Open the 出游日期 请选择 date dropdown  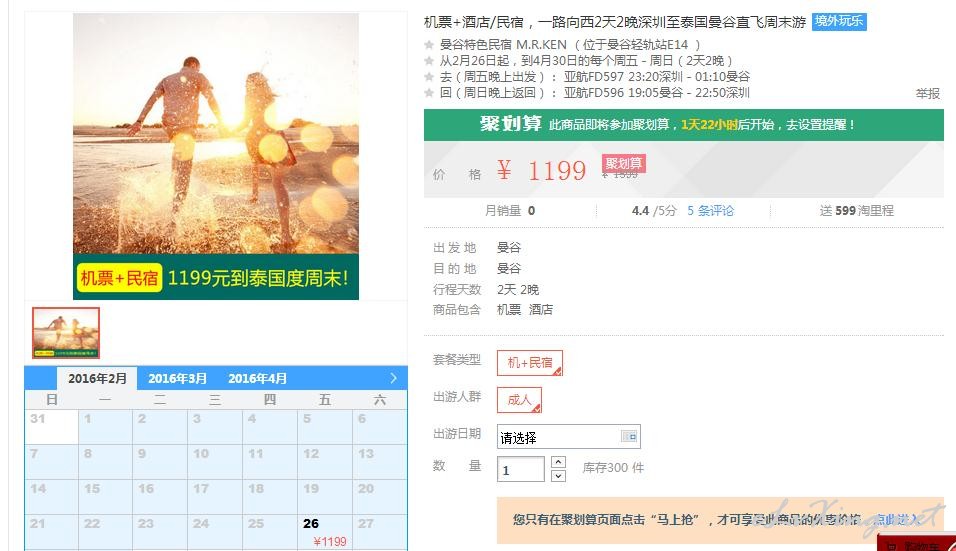(568, 437)
